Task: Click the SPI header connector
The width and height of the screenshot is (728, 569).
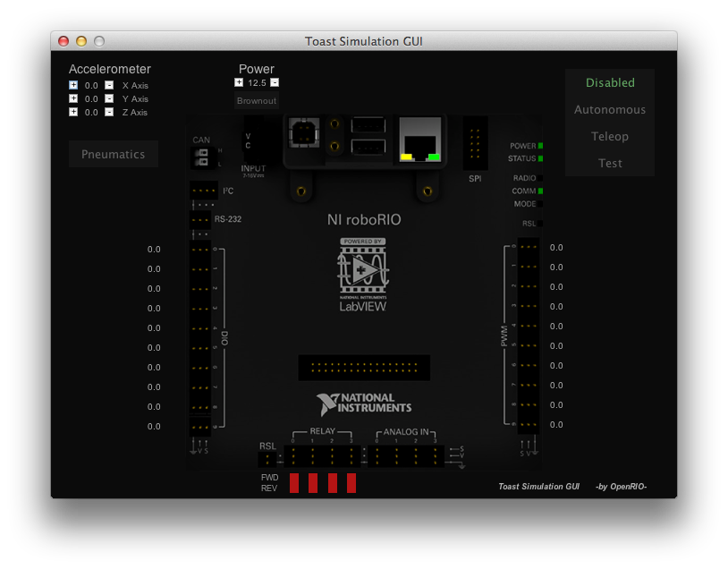Action: (475, 143)
